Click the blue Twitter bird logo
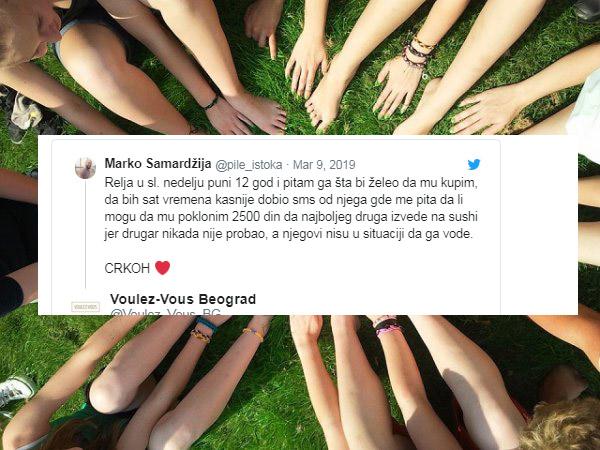Viewport: 600px width, 450px height. click(474, 165)
